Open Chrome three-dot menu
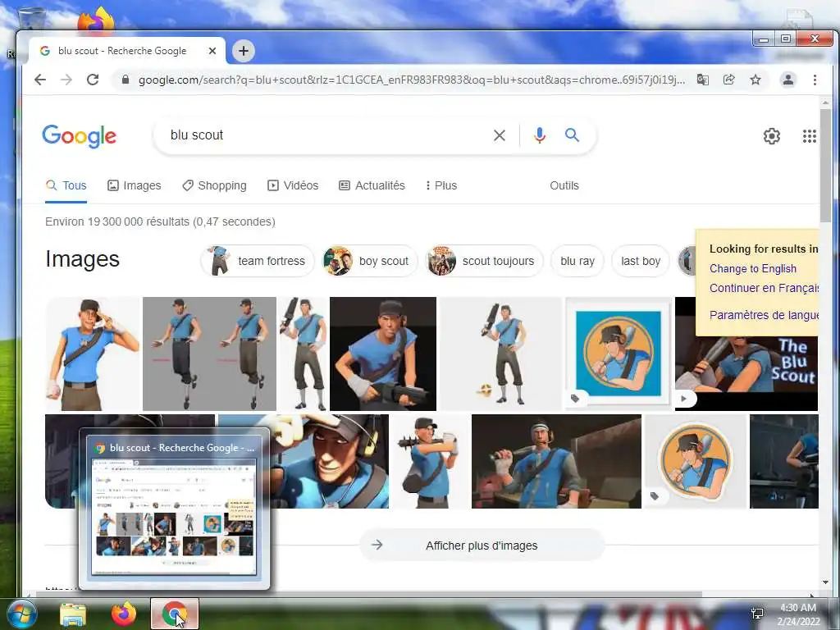840x630 pixels. (x=815, y=80)
